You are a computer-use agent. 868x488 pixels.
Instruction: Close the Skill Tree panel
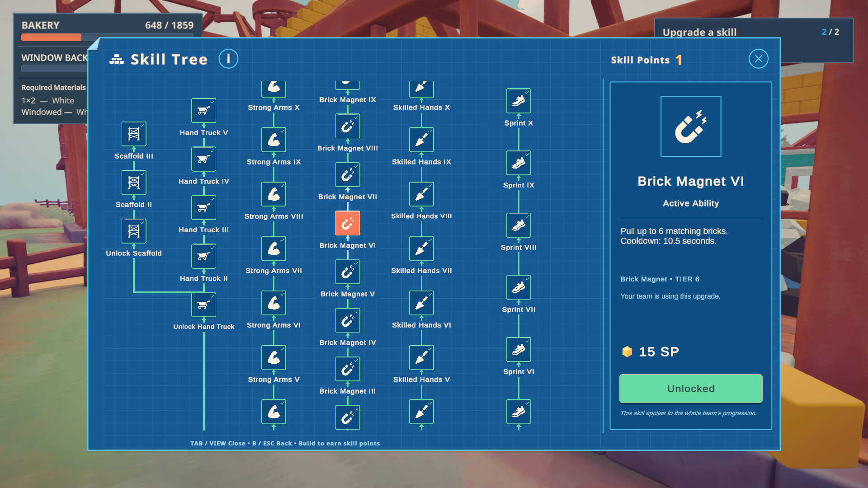[x=758, y=59]
